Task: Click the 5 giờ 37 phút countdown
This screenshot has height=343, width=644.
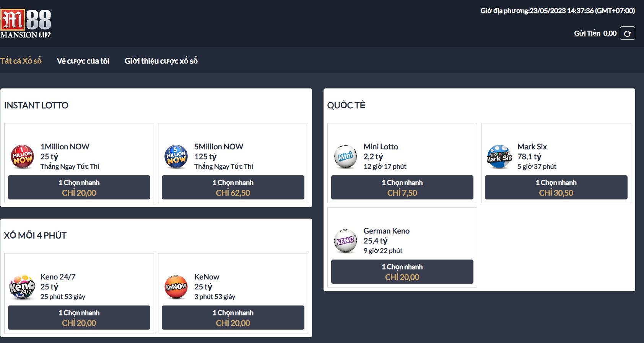Action: (537, 167)
